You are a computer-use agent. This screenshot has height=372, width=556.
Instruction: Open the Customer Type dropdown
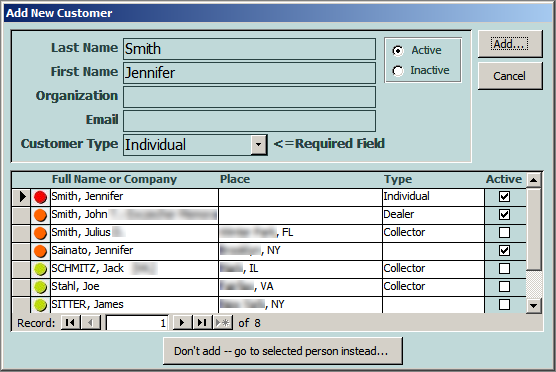(x=258, y=145)
